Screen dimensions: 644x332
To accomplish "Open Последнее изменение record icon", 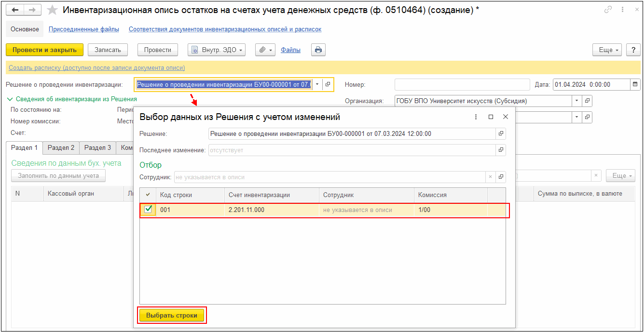I will click(501, 150).
